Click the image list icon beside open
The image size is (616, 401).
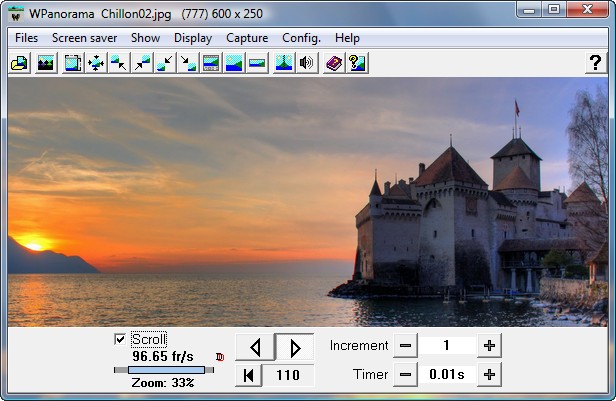[x=45, y=63]
